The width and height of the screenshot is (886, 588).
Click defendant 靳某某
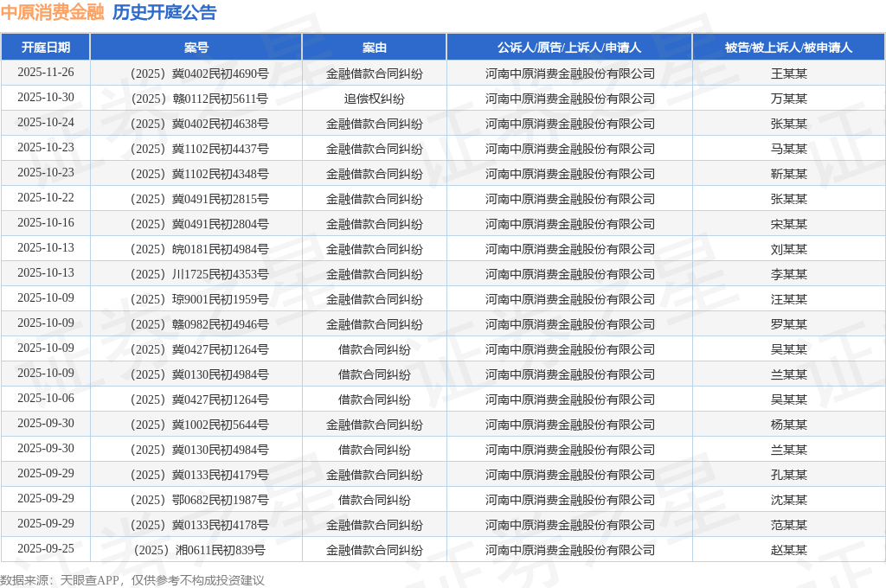click(789, 174)
